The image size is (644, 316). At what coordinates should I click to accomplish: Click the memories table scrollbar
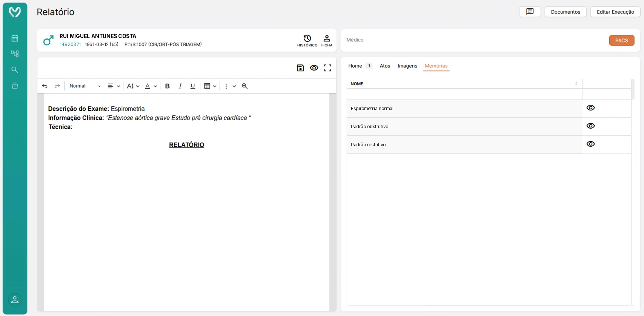633,89
